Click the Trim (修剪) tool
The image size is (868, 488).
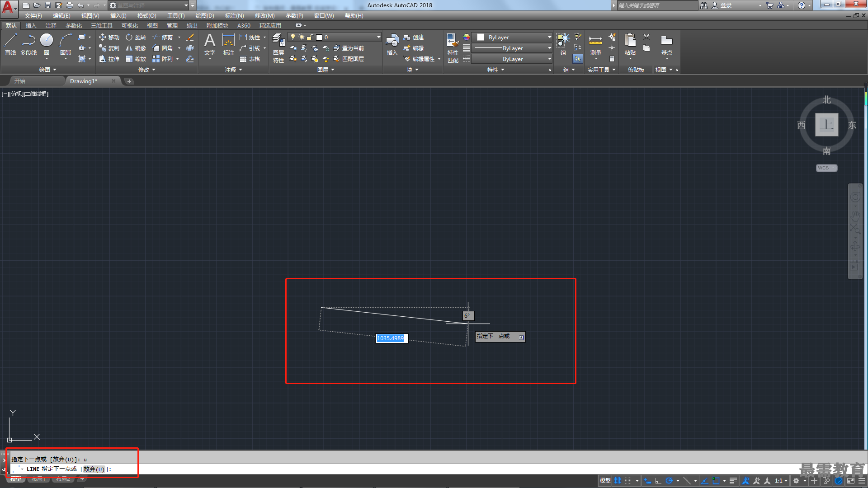(162, 38)
